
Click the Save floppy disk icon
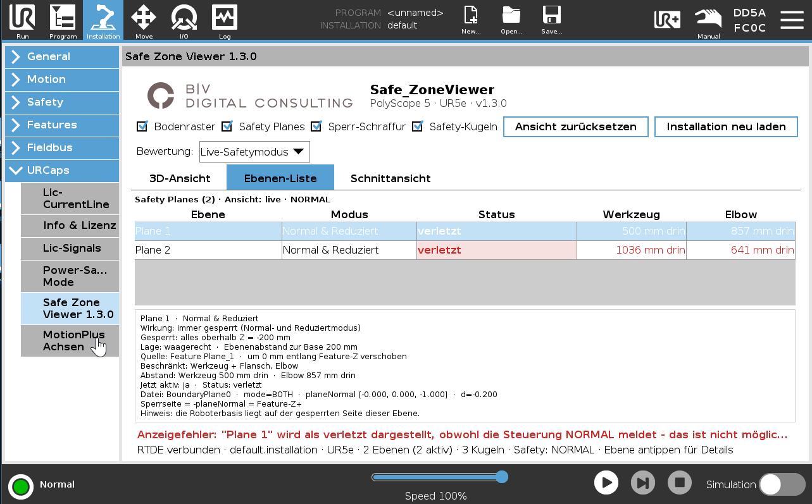pos(552,20)
